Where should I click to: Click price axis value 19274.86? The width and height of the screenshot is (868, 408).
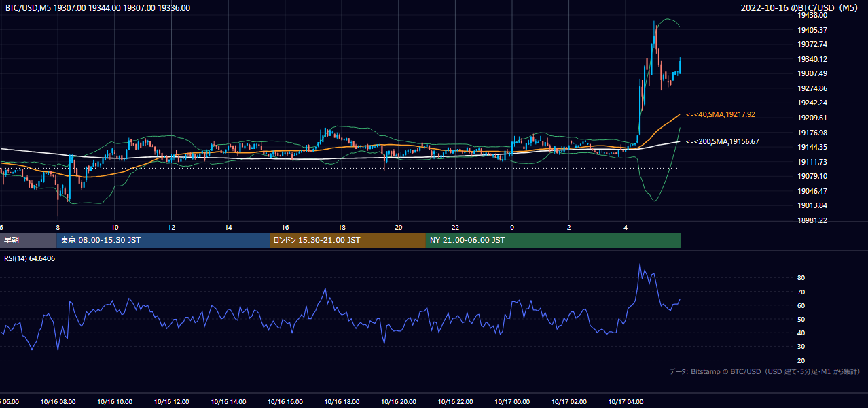(812, 88)
